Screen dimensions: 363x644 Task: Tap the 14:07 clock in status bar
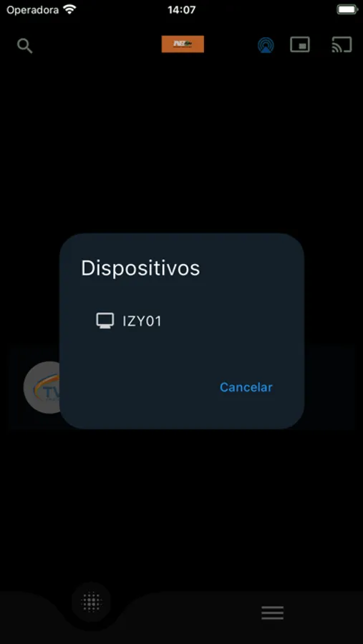[x=182, y=9]
